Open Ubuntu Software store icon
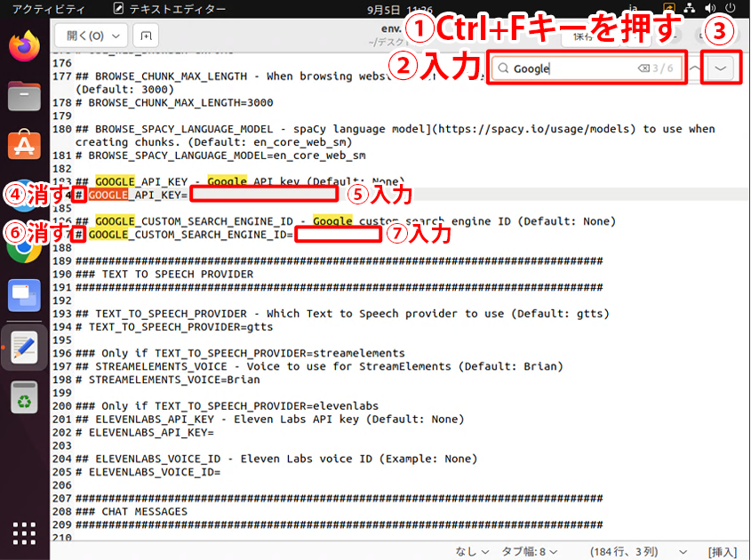 (24, 144)
